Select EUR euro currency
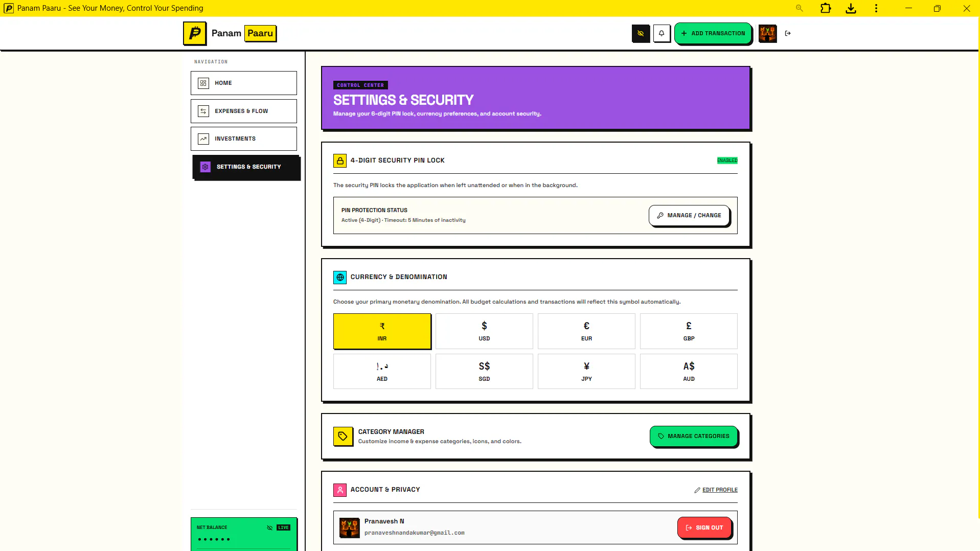The width and height of the screenshot is (980, 551). pyautogui.click(x=586, y=331)
